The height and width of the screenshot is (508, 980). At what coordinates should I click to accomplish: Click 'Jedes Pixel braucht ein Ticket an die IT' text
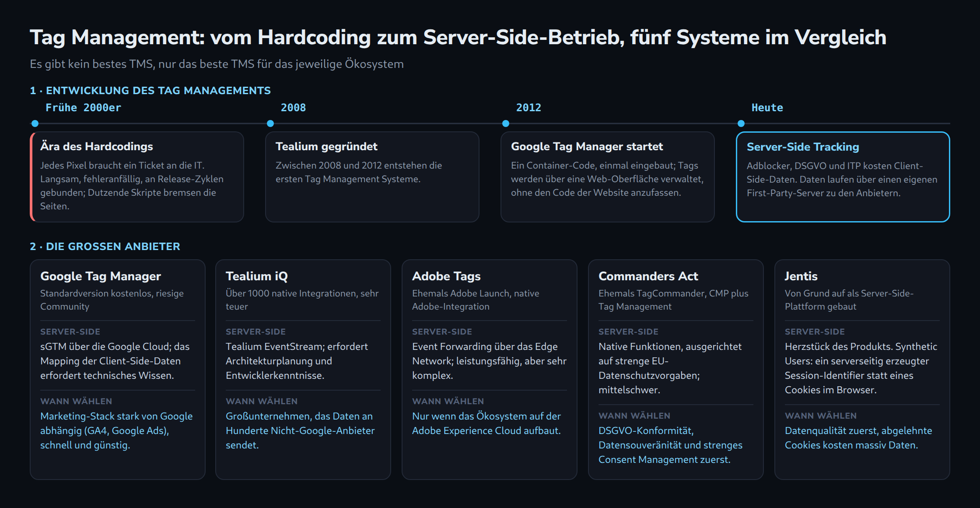click(122, 166)
